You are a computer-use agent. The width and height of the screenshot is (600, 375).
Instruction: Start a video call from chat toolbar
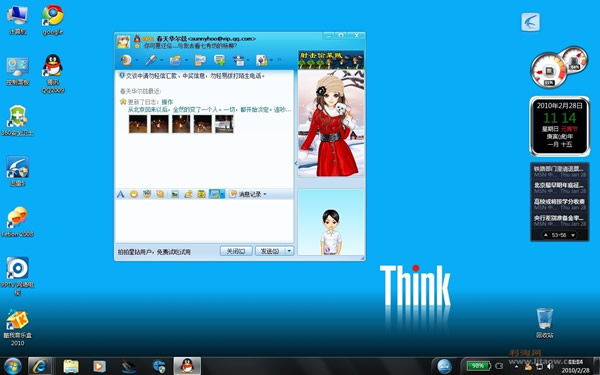pos(126,60)
